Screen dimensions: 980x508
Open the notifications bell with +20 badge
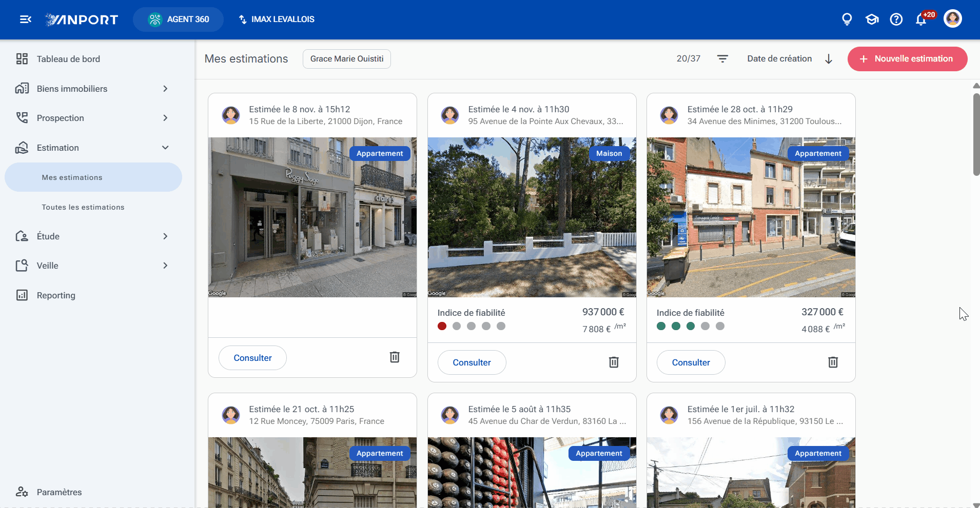pyautogui.click(x=922, y=19)
